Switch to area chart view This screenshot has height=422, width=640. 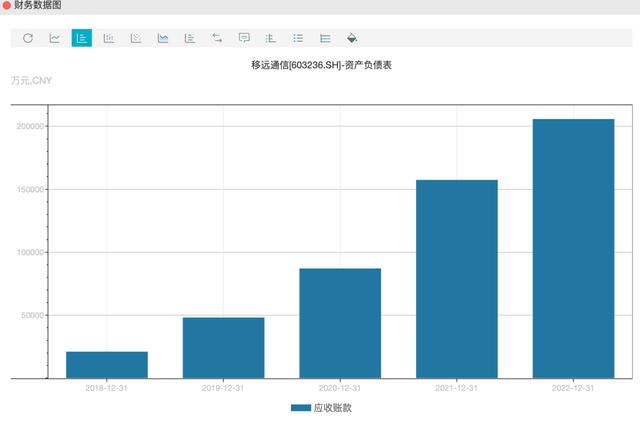(x=163, y=38)
